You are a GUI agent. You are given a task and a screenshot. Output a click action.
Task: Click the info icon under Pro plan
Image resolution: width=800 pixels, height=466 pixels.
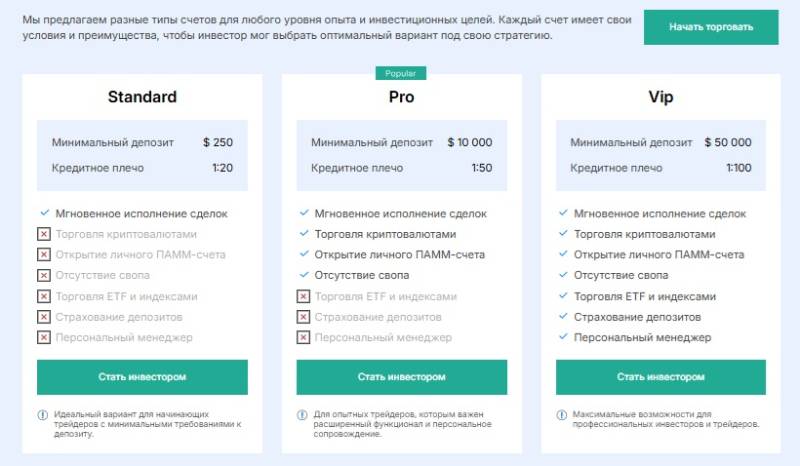click(302, 414)
